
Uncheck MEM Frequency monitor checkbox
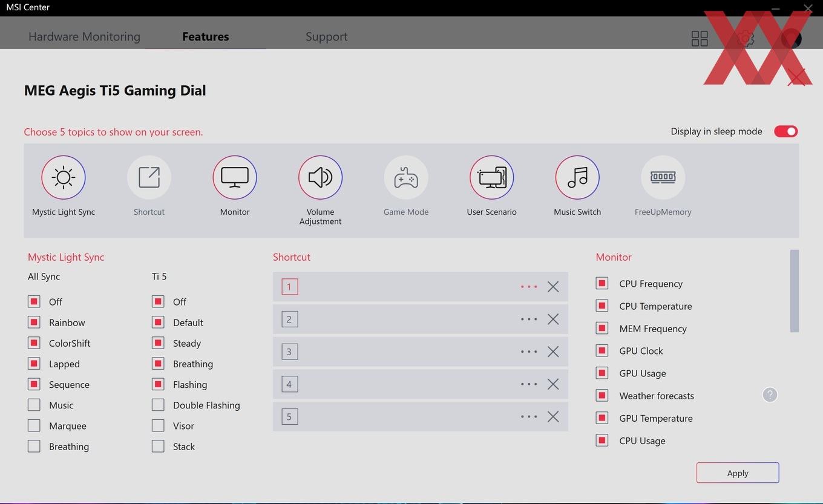click(x=602, y=328)
